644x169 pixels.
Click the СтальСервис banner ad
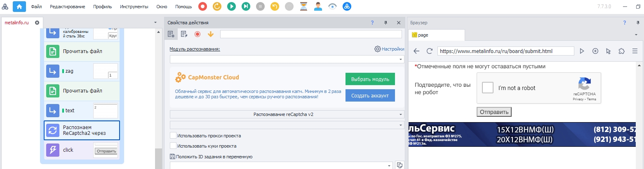pyautogui.click(x=523, y=134)
